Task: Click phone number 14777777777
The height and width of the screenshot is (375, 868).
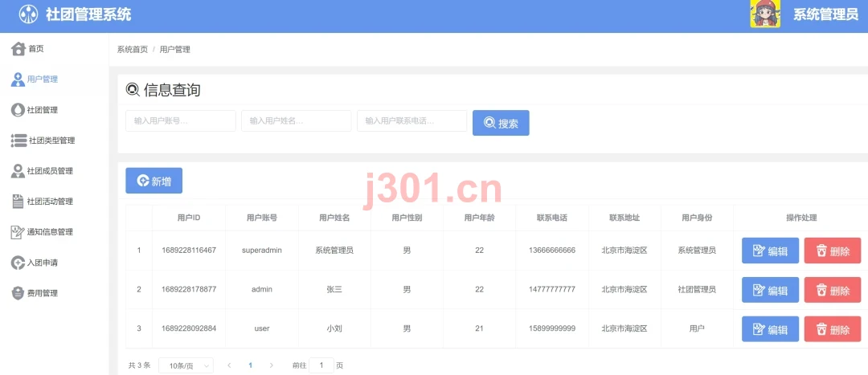Action: [552, 289]
